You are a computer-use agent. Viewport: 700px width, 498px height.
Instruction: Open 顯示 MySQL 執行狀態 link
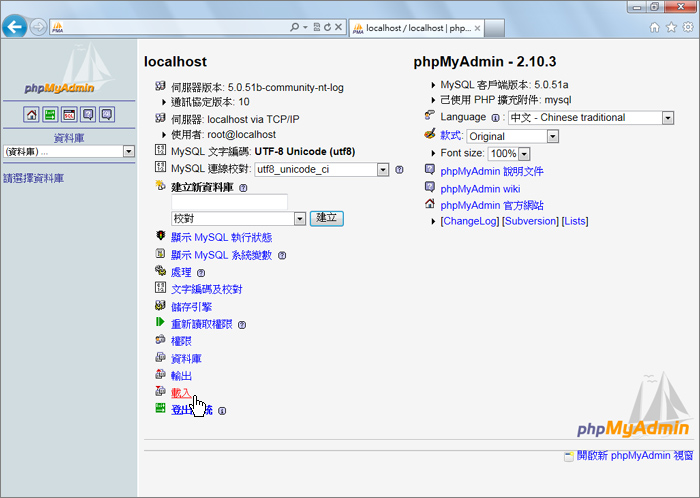coord(221,237)
